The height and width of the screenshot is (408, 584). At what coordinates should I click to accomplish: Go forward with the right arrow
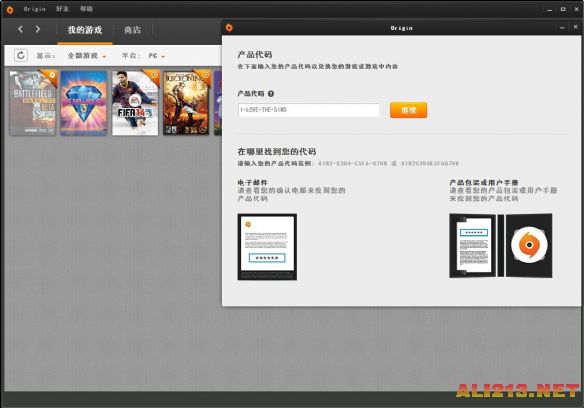(38, 29)
